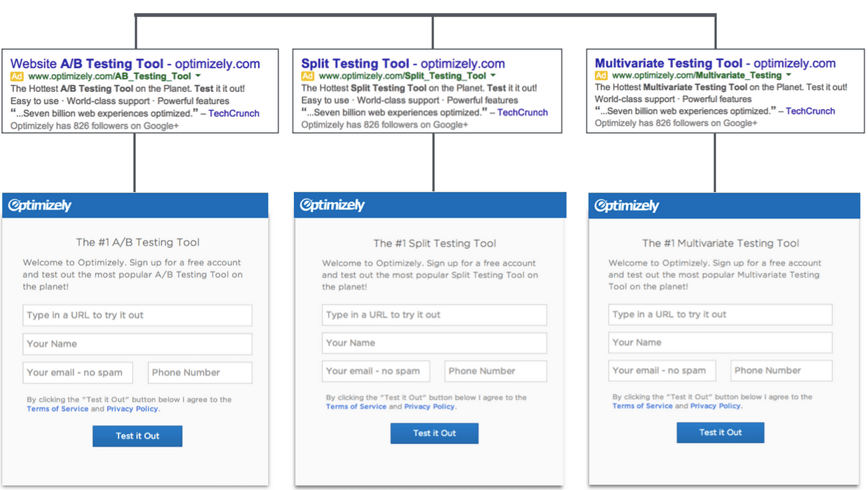Click the Google+ followers line in the A/B Testing ad
The width and height of the screenshot is (868, 490).
click(x=94, y=125)
